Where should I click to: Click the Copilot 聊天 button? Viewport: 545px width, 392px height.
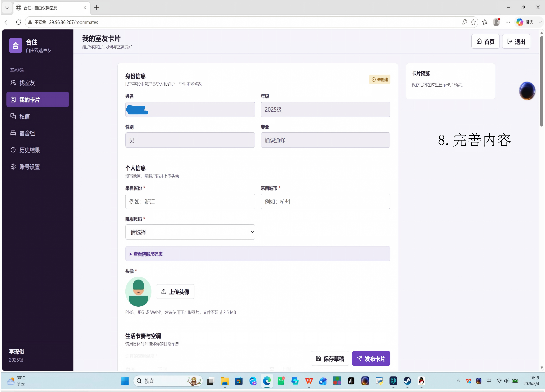pyautogui.click(x=525, y=22)
